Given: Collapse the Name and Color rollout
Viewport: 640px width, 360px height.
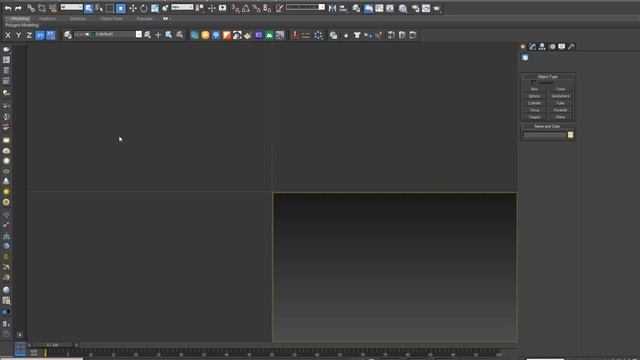Looking at the screenshot, I should 548,126.
